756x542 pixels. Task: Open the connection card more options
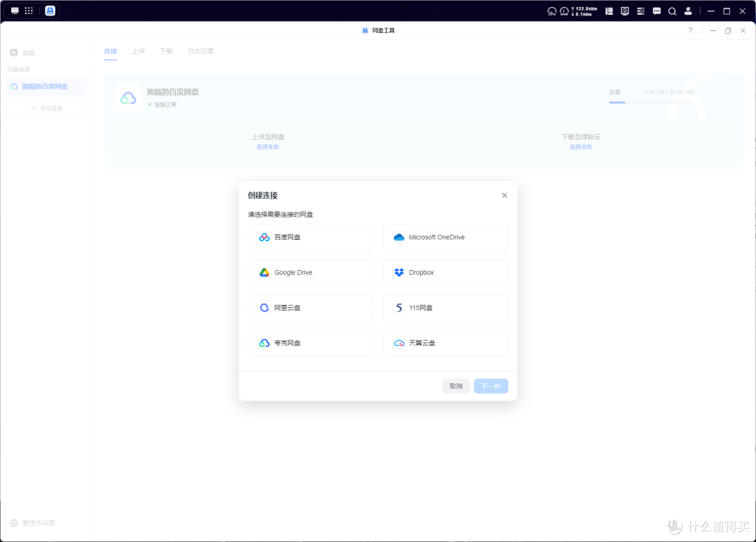point(730,98)
